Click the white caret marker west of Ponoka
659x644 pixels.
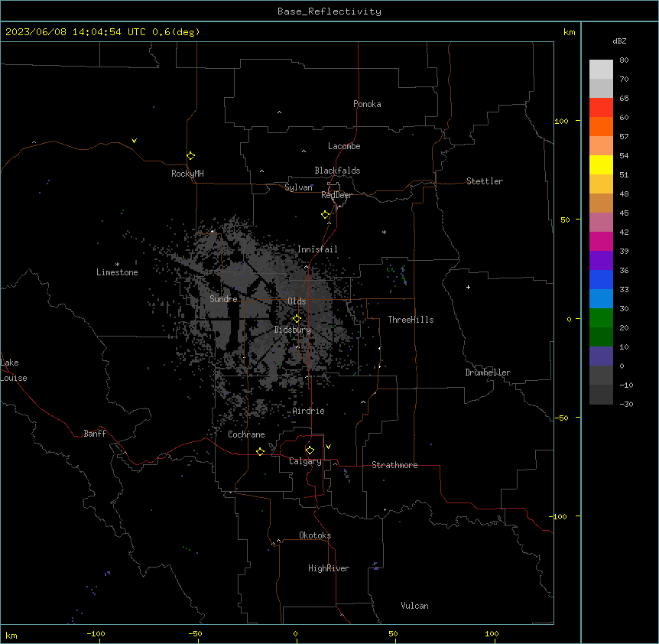279,112
